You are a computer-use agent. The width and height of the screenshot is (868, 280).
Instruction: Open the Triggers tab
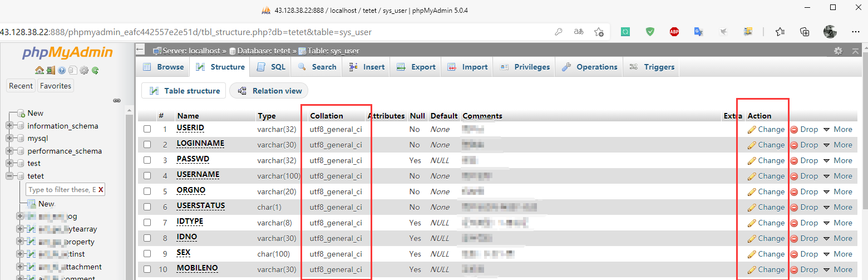coord(652,67)
